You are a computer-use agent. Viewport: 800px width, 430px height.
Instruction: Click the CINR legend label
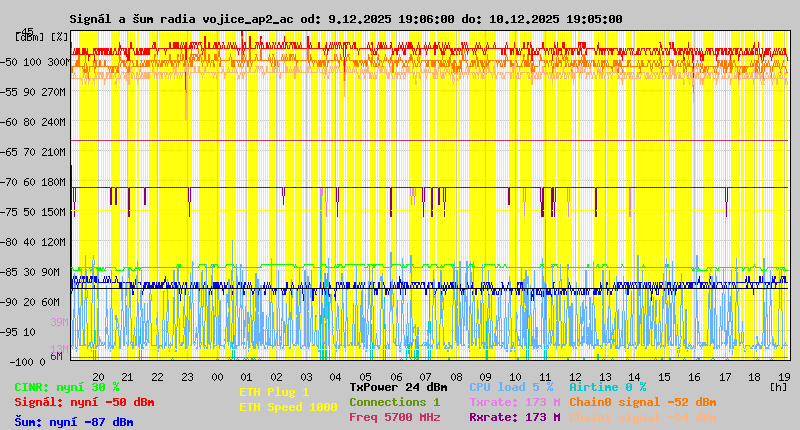click(x=67, y=387)
